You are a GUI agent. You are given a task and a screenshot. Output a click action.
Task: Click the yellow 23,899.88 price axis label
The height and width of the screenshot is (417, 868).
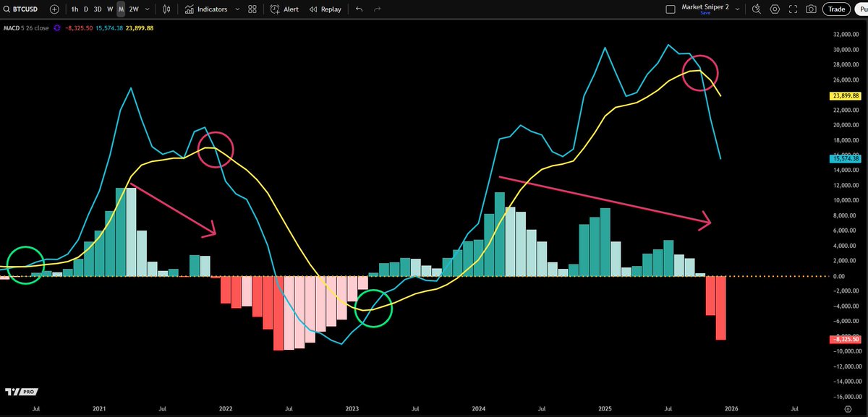click(844, 95)
